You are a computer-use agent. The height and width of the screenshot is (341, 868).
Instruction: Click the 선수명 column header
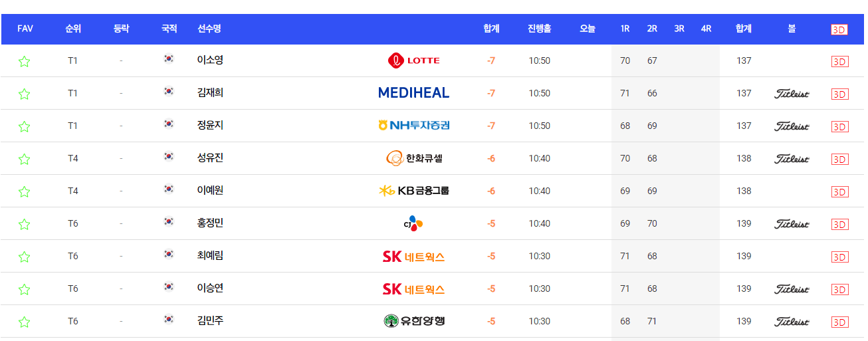tap(209, 29)
